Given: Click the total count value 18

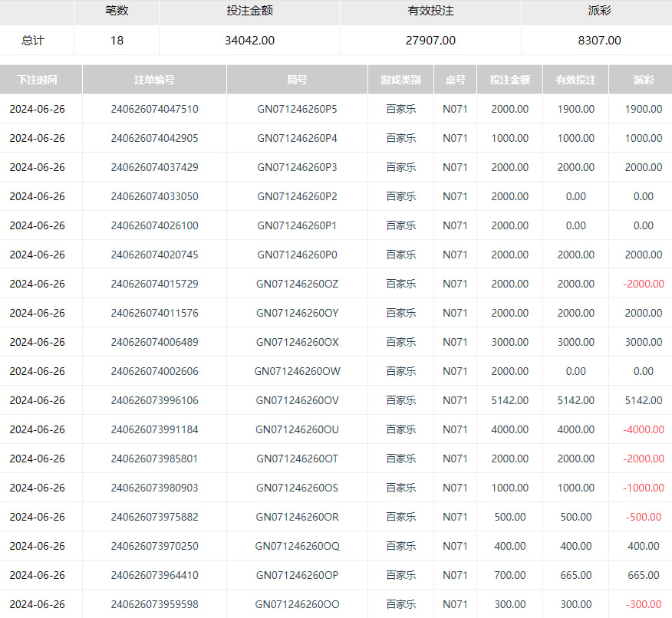Looking at the screenshot, I should point(117,41).
